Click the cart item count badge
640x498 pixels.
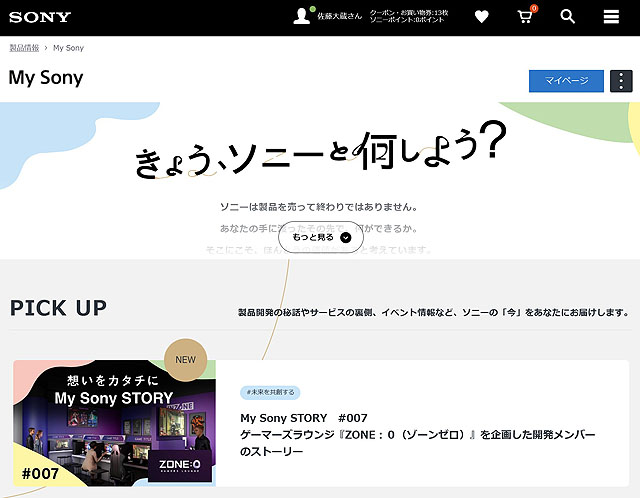point(533,9)
